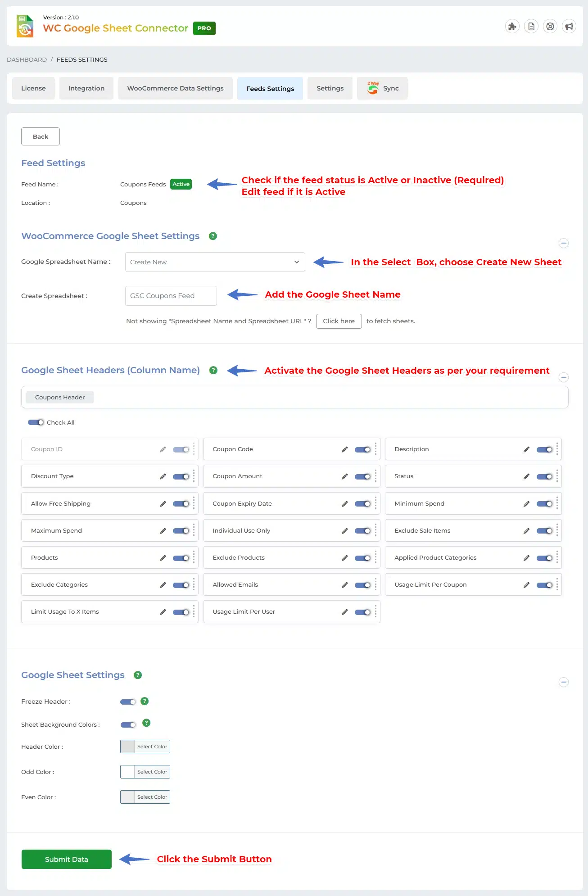Viewport: 588px width, 896px height.
Task: Disable the Discount Type header toggle
Action: 181,477
